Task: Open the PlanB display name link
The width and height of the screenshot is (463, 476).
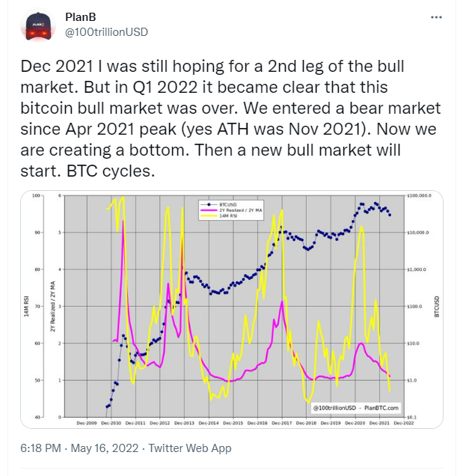Action: pos(81,17)
